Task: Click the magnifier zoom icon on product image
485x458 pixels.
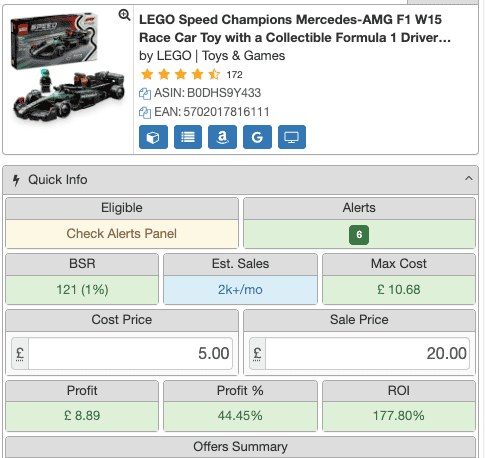Action: click(x=124, y=15)
